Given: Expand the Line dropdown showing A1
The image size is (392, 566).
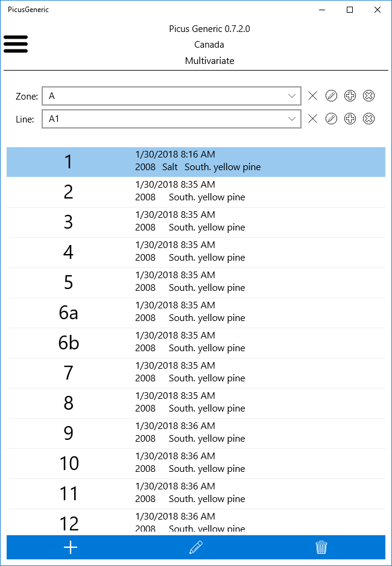Looking at the screenshot, I should (171, 119).
